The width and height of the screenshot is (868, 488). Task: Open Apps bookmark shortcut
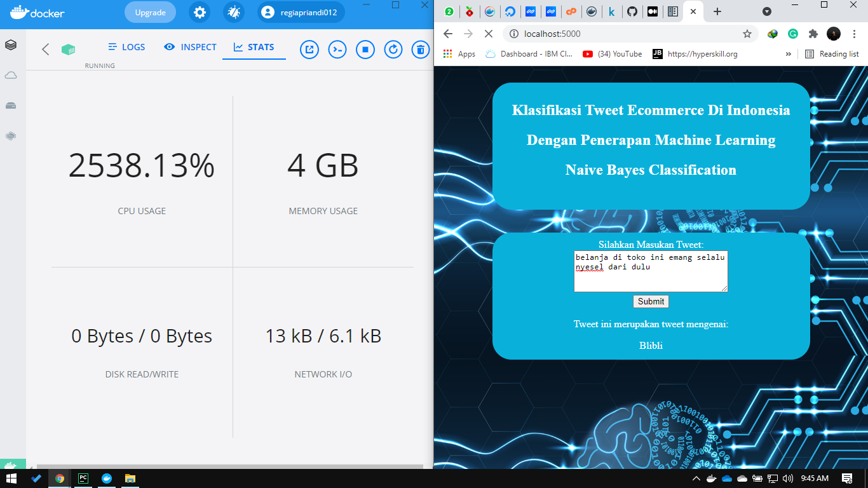[x=459, y=54]
